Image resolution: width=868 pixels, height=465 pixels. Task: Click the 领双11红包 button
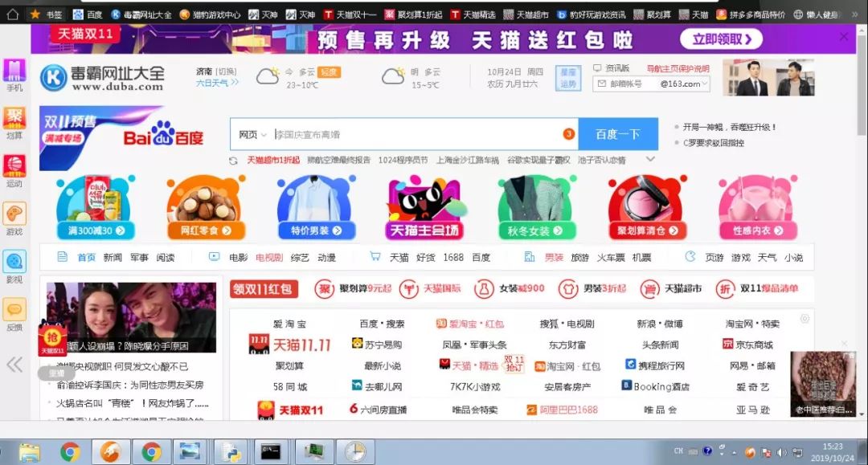click(264, 288)
